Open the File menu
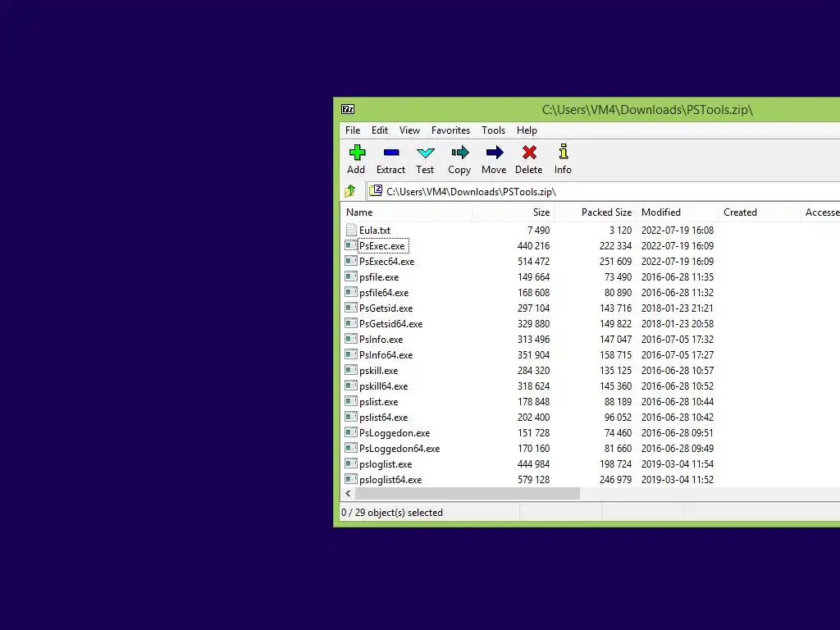This screenshot has height=630, width=840. pos(353,130)
